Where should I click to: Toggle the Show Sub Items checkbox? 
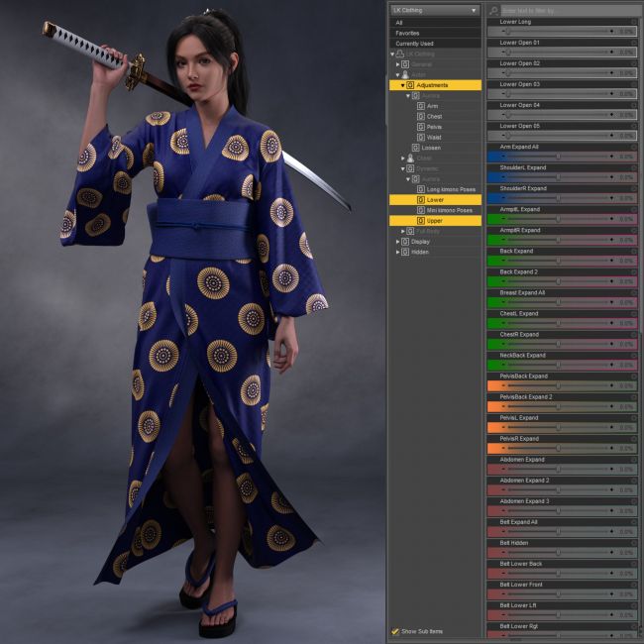[x=395, y=631]
